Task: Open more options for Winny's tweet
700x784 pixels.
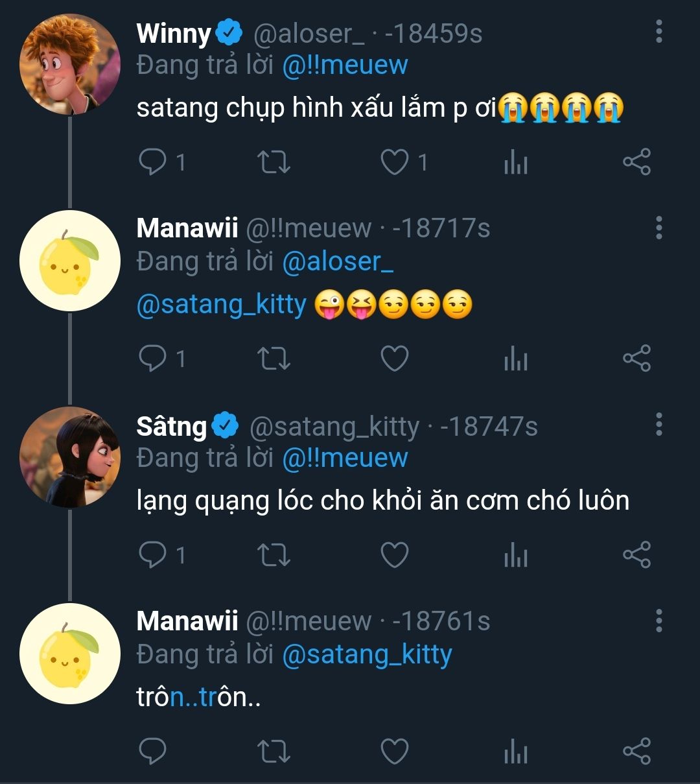Action: pyautogui.click(x=659, y=31)
